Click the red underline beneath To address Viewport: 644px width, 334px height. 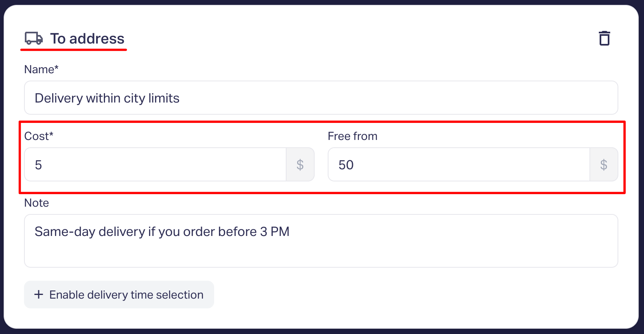pyautogui.click(x=74, y=50)
